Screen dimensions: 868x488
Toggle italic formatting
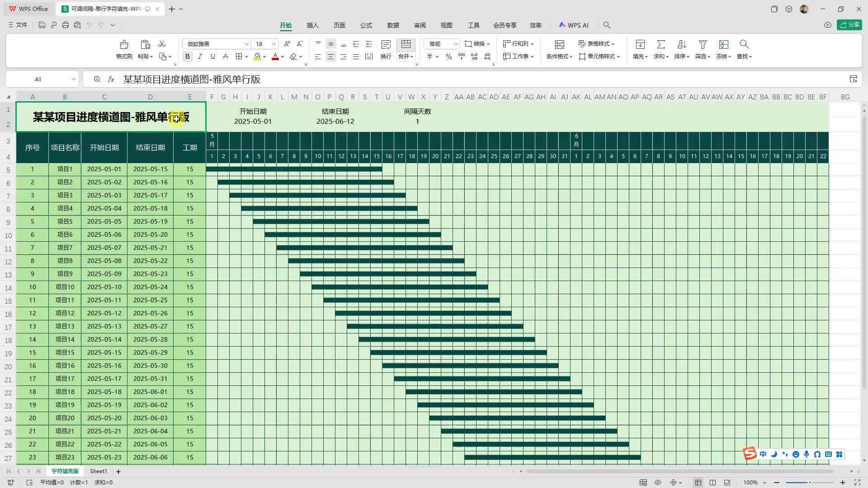200,56
